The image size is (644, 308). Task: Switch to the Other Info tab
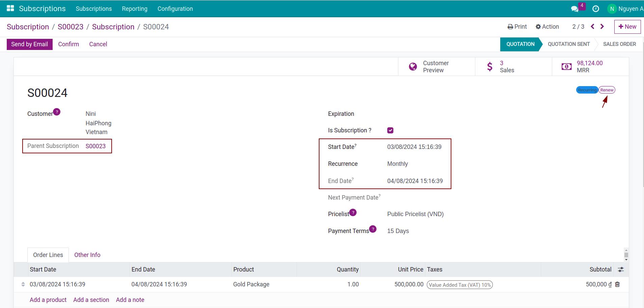[x=87, y=255]
